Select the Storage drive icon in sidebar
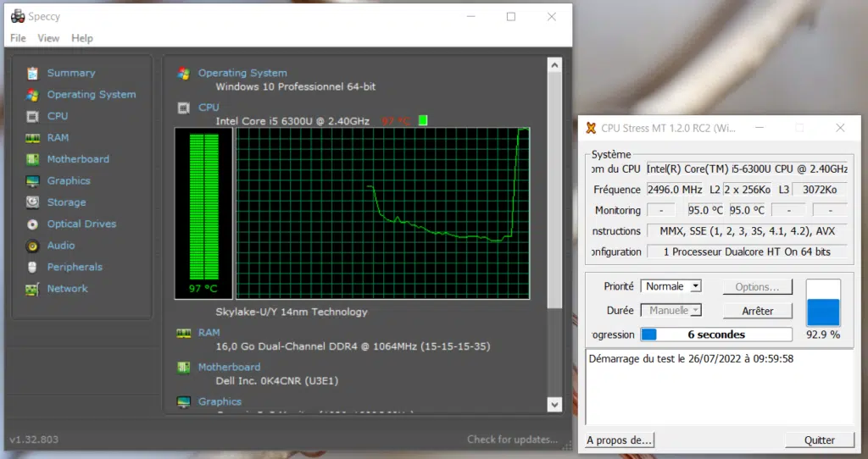This screenshot has width=868, height=459. click(x=33, y=202)
